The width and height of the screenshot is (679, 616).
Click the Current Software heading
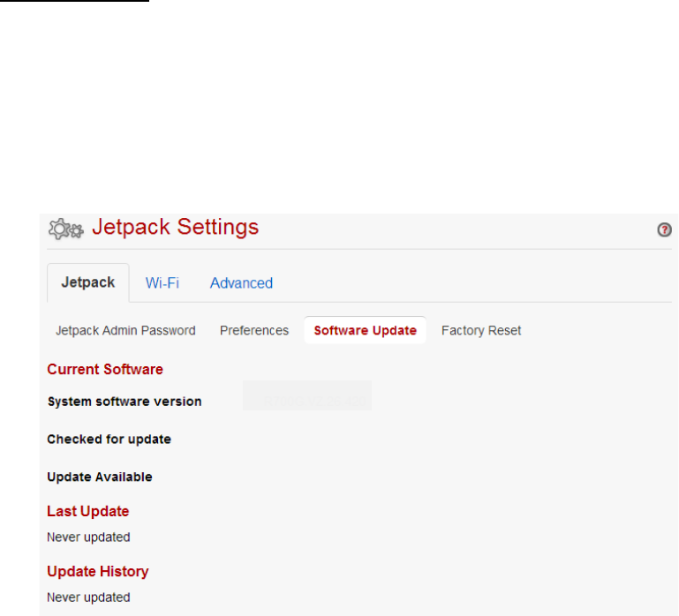point(105,369)
